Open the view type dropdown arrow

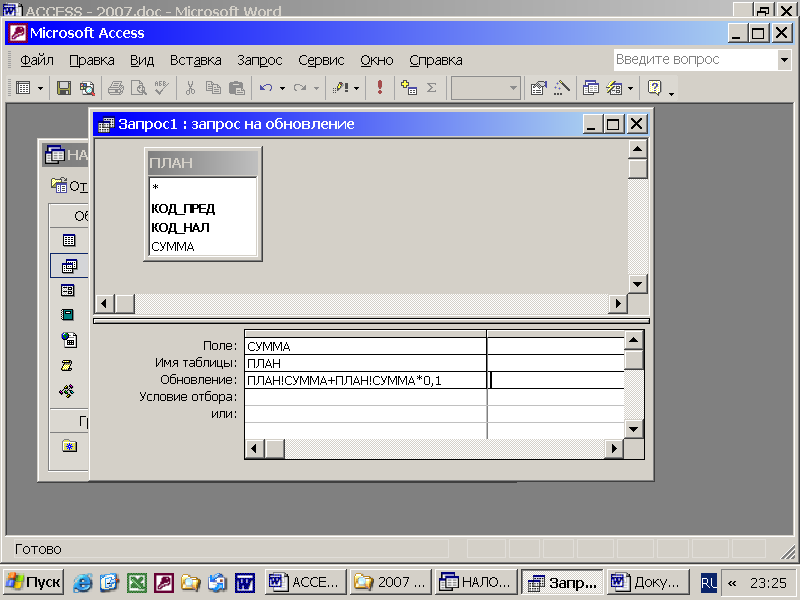[x=40, y=88]
